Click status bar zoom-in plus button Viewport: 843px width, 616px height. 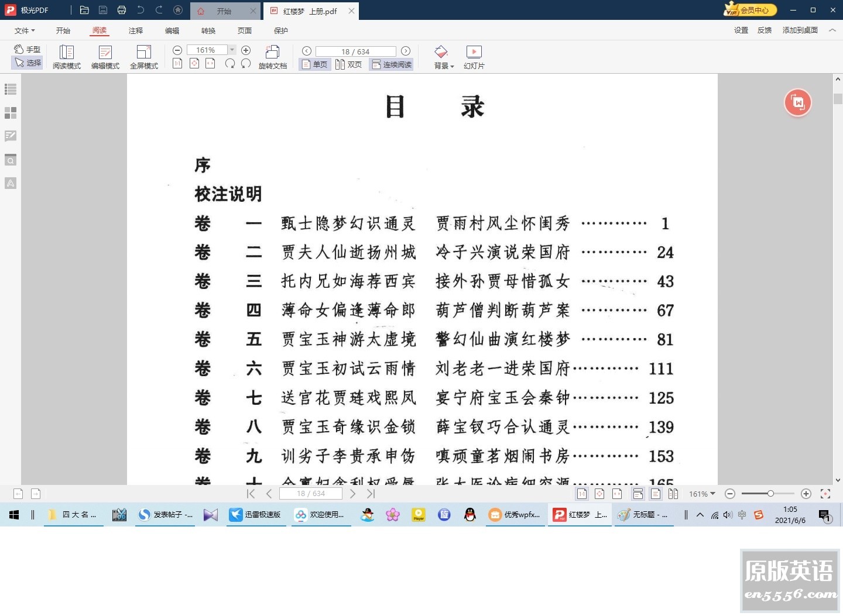(x=806, y=494)
